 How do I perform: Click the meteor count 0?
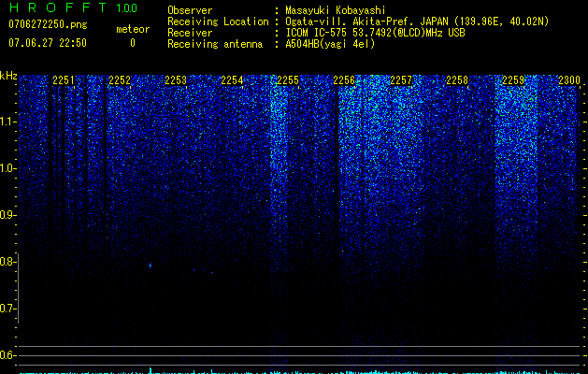(133, 43)
